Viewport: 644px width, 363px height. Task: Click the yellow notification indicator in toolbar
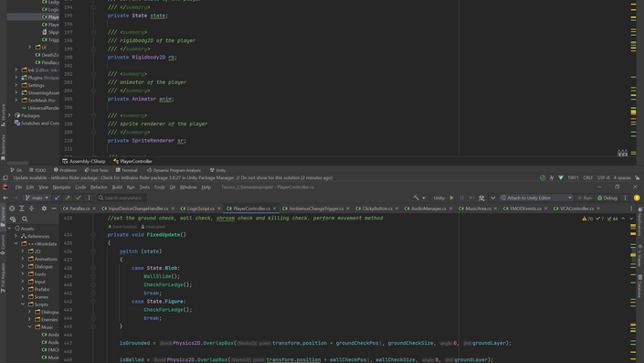tap(637, 198)
